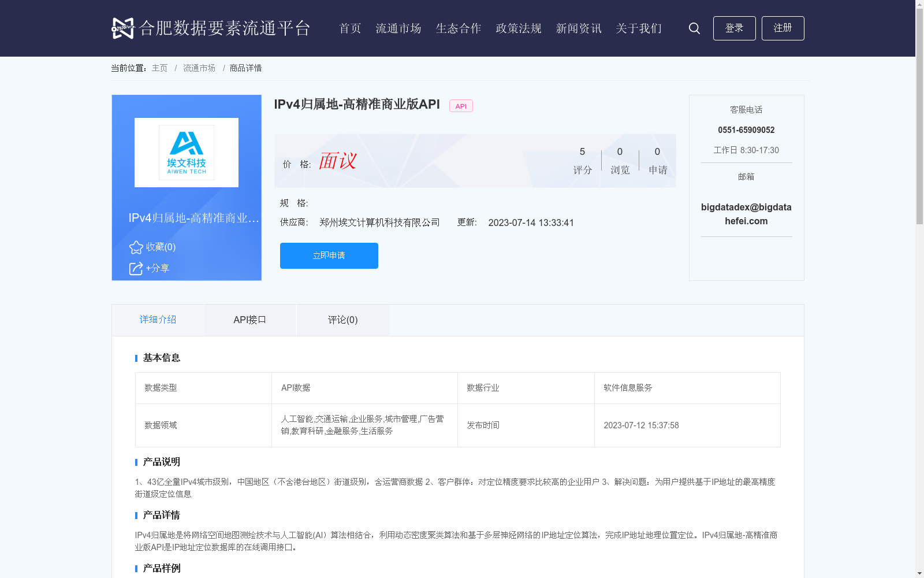Click the publish time 2023-07-12 15:37:58
This screenshot has height=578, width=924.
[x=641, y=425]
